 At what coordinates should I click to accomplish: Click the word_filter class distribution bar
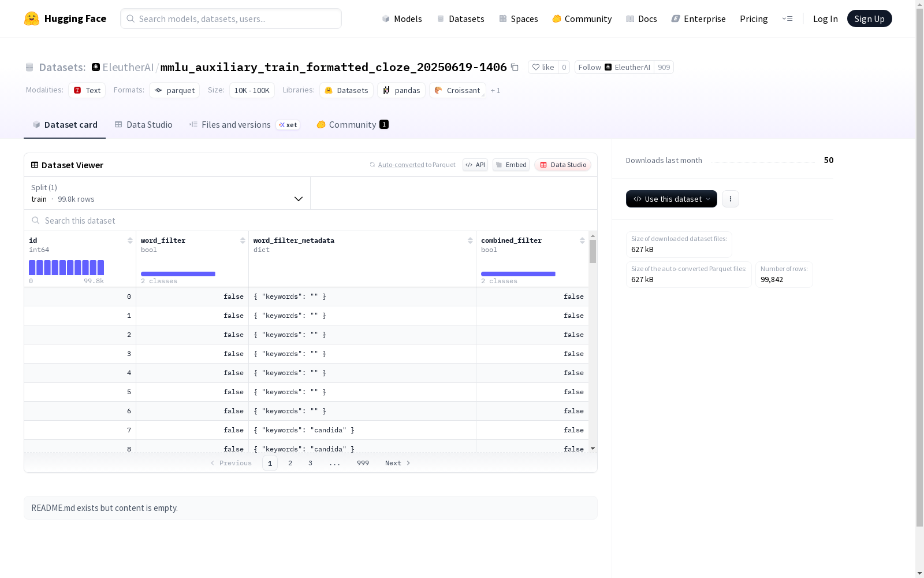click(178, 274)
